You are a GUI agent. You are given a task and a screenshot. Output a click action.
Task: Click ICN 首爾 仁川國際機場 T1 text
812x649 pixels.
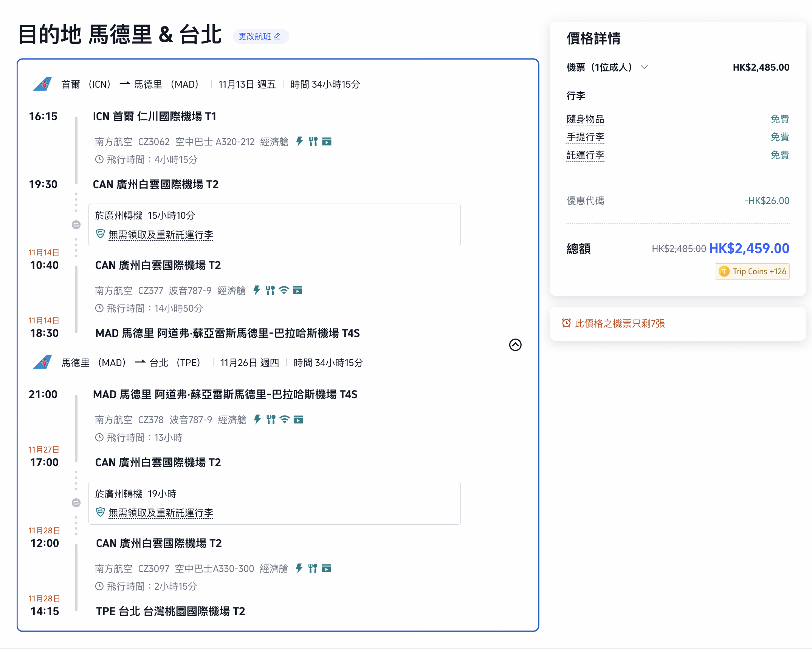(x=155, y=116)
